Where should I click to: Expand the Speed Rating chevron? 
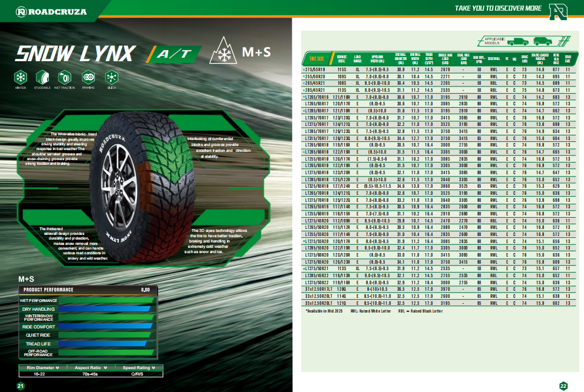click(153, 367)
